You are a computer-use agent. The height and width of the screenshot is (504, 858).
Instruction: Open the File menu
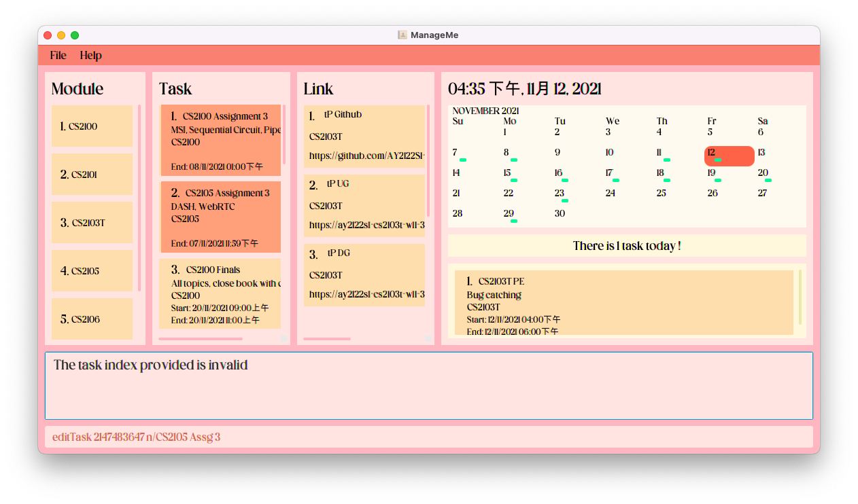click(58, 56)
